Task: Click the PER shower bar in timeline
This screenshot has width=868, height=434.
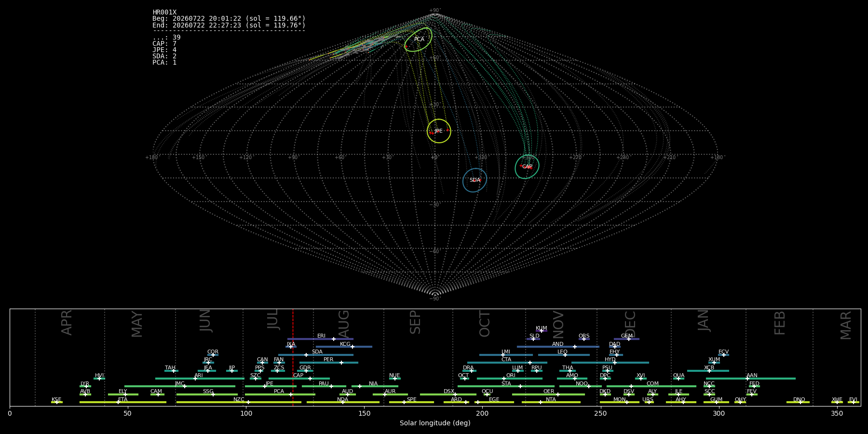Action: click(329, 363)
